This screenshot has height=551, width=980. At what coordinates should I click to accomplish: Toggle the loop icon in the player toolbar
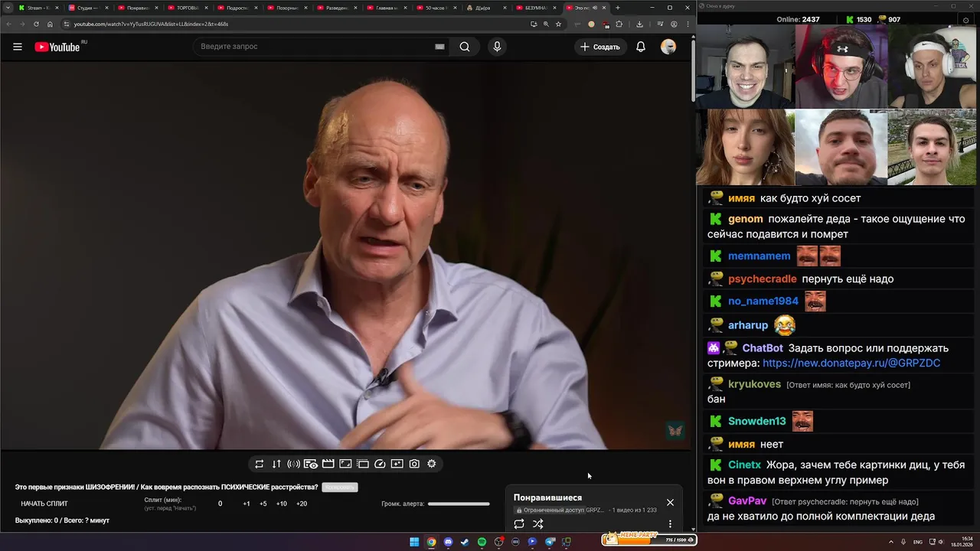[x=259, y=464]
